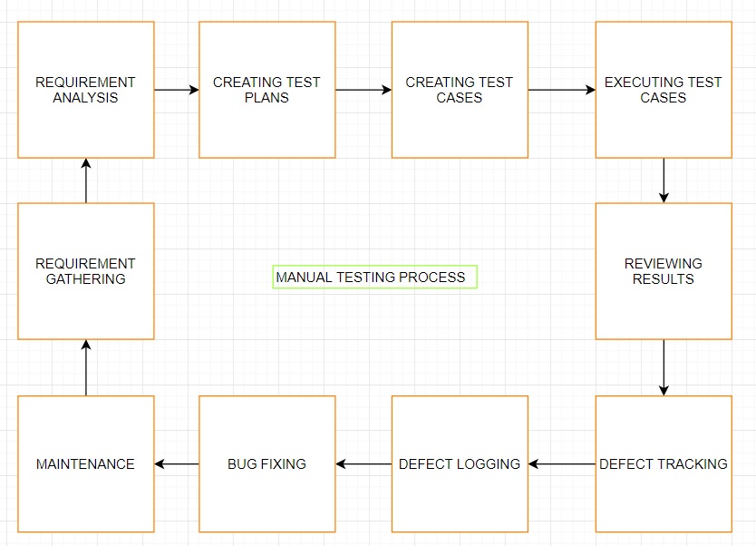Click arrow from Executing Test Cases to Reviewing Results
The height and width of the screenshot is (546, 756).
pos(664,180)
